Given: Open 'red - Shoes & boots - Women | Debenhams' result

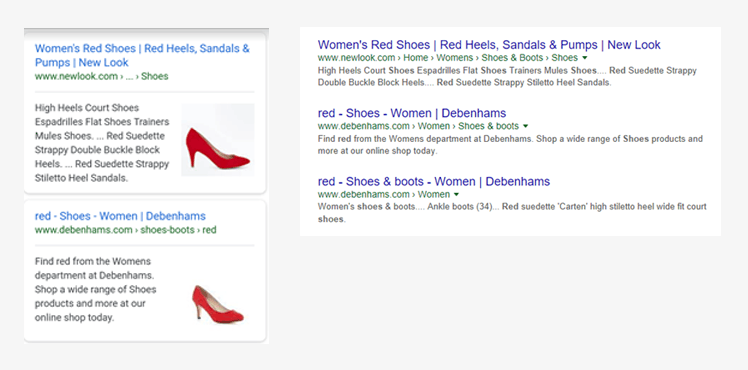Looking at the screenshot, I should [434, 182].
